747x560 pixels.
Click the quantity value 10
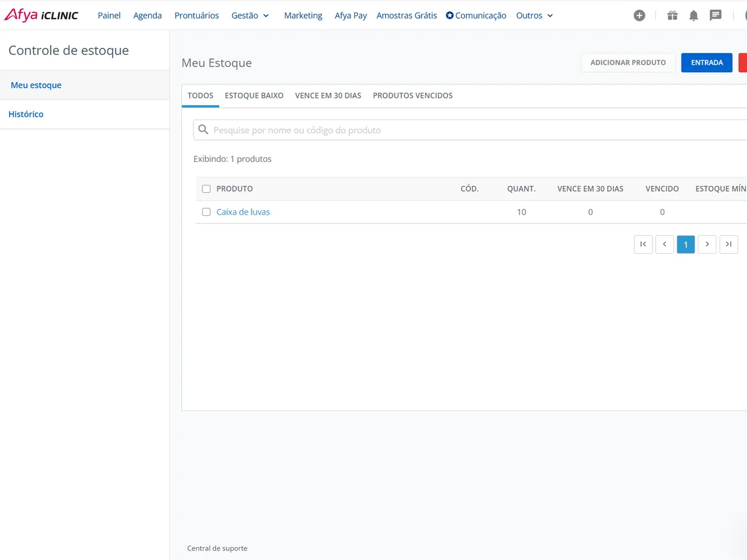(522, 212)
